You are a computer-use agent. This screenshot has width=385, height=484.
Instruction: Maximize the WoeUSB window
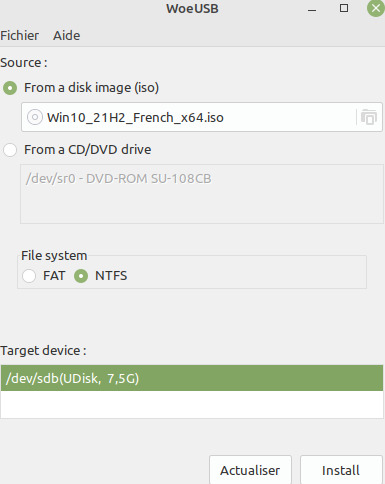(344, 8)
